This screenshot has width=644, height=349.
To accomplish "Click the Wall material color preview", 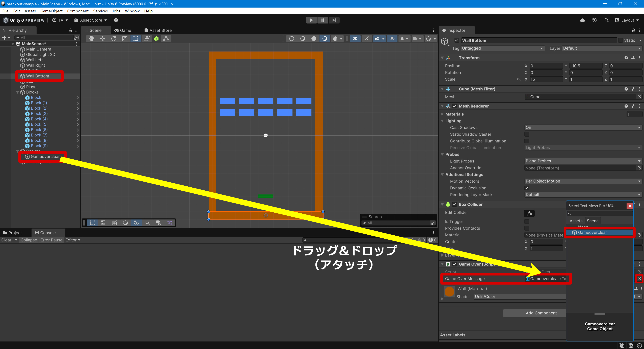I will click(x=449, y=292).
